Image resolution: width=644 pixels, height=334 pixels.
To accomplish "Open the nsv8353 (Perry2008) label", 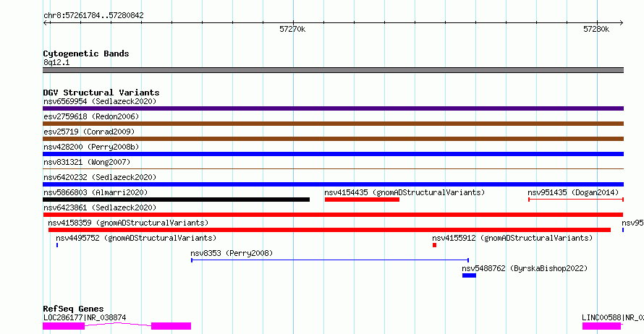I will point(232,253).
